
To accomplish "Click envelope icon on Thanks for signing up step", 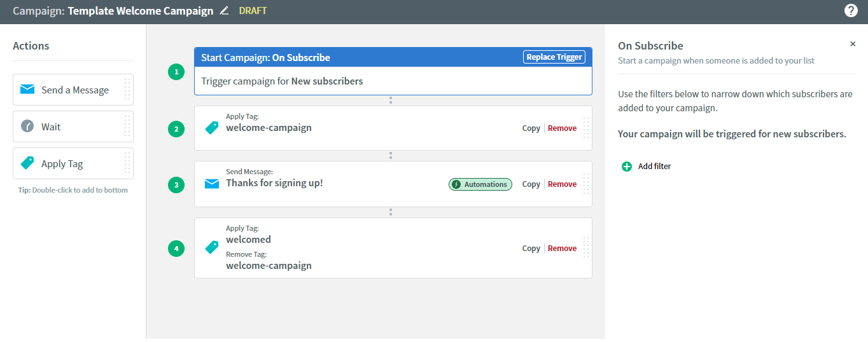I will [212, 184].
